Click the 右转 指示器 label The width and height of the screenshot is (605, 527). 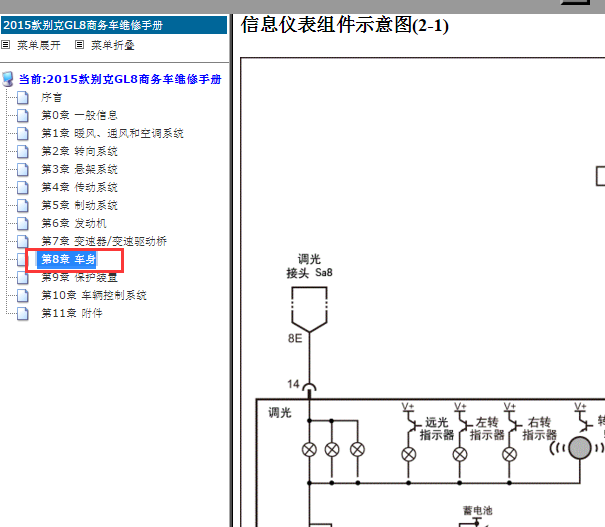tap(539, 429)
